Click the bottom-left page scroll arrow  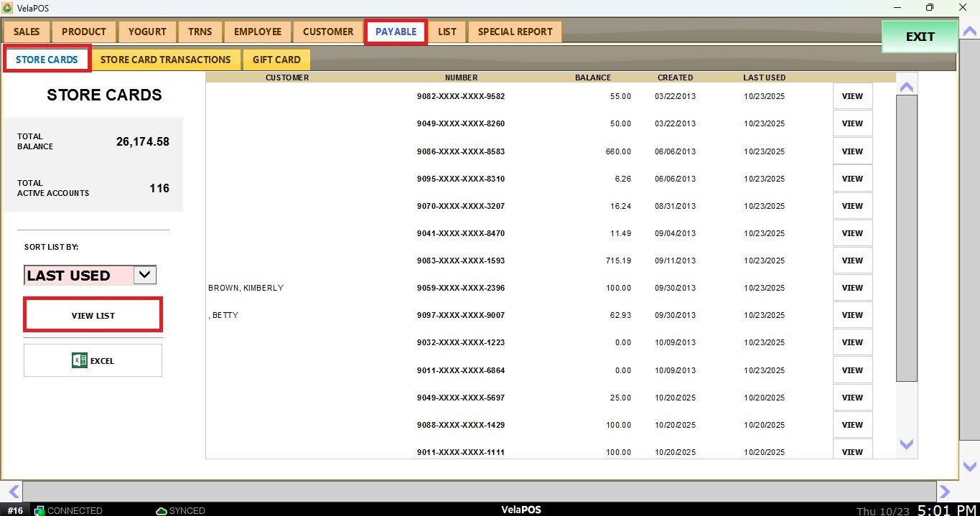[12, 492]
